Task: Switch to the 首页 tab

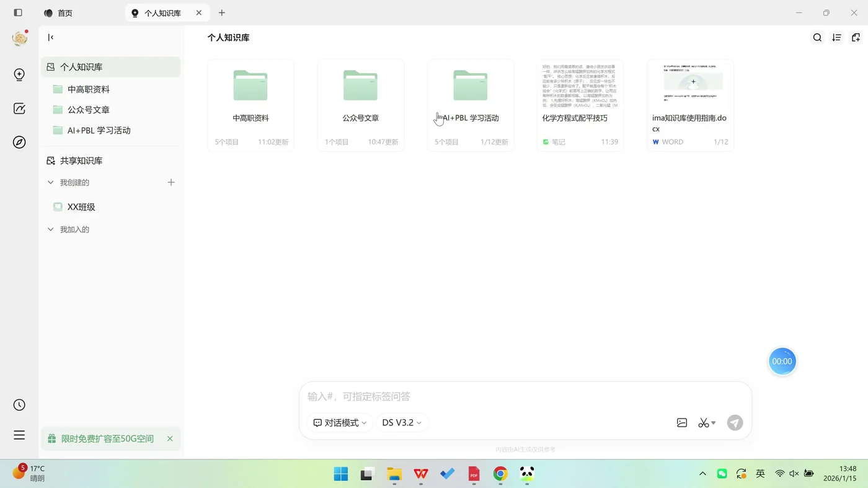Action: coord(59,13)
